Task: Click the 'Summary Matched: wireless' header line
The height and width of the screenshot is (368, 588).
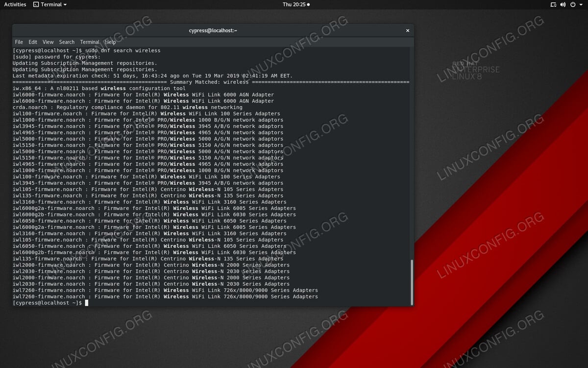Action: [211, 82]
